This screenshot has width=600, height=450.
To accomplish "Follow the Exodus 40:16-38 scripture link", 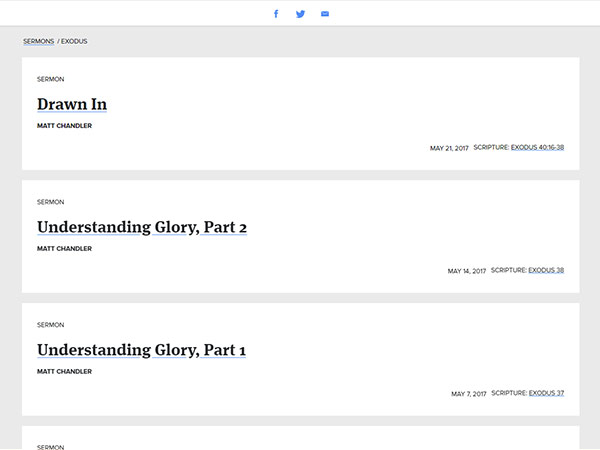I will [537, 147].
